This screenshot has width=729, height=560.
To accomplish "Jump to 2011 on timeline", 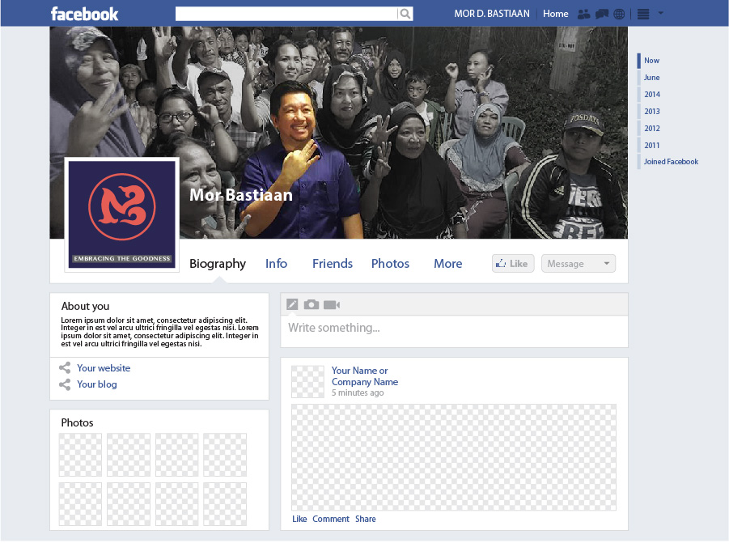I will point(652,145).
